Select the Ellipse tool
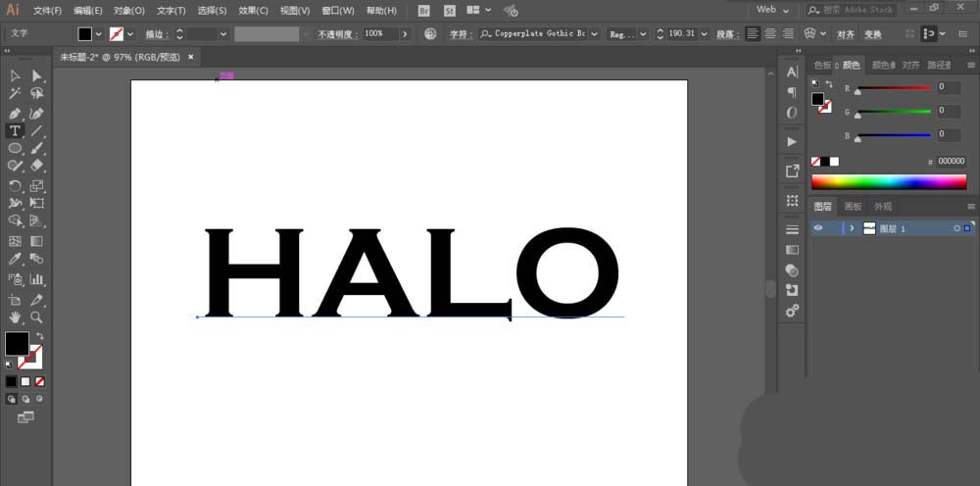Image resolution: width=980 pixels, height=486 pixels. [x=15, y=148]
